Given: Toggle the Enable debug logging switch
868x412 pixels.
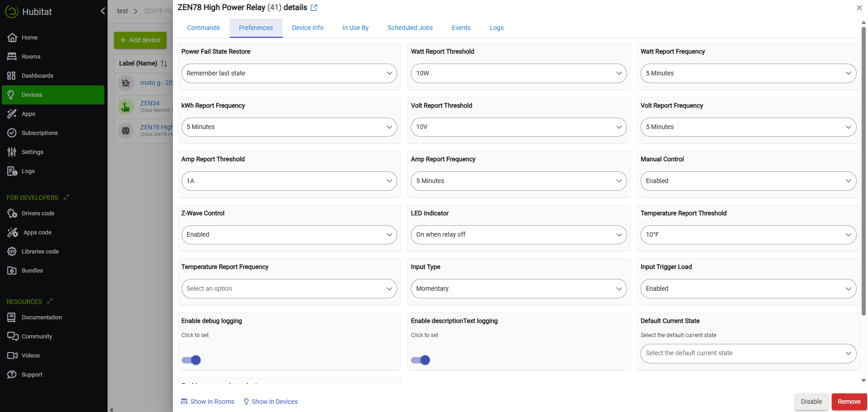Looking at the screenshot, I should coord(191,360).
